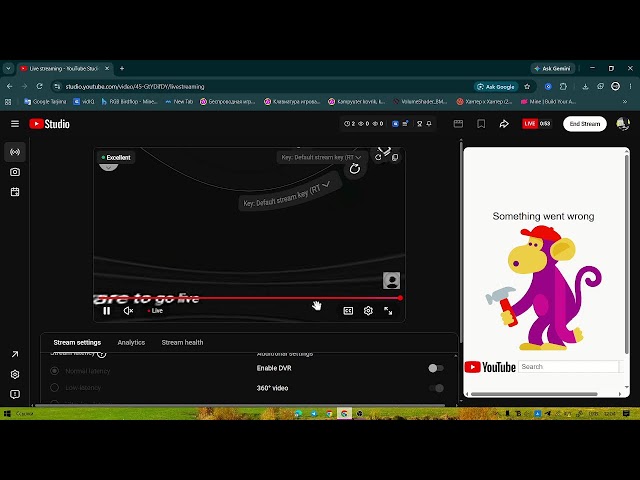Open the YouTube Studio hamburger menu
Image resolution: width=640 pixels, height=480 pixels.
click(x=15, y=124)
